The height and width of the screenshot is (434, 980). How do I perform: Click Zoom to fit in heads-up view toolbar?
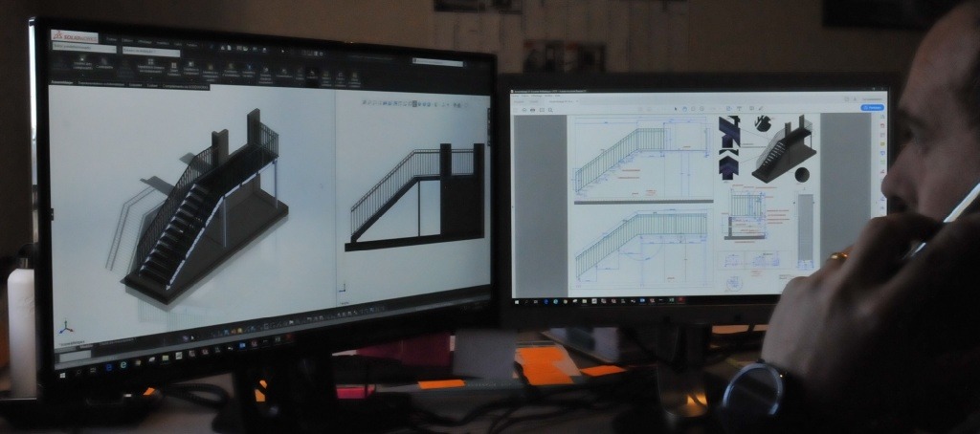click(x=364, y=102)
